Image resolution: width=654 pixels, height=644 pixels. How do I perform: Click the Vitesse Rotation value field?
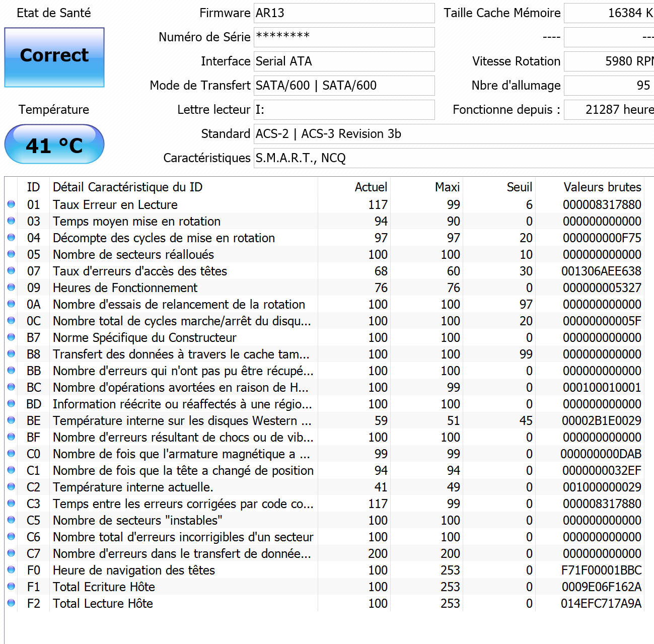609,61
